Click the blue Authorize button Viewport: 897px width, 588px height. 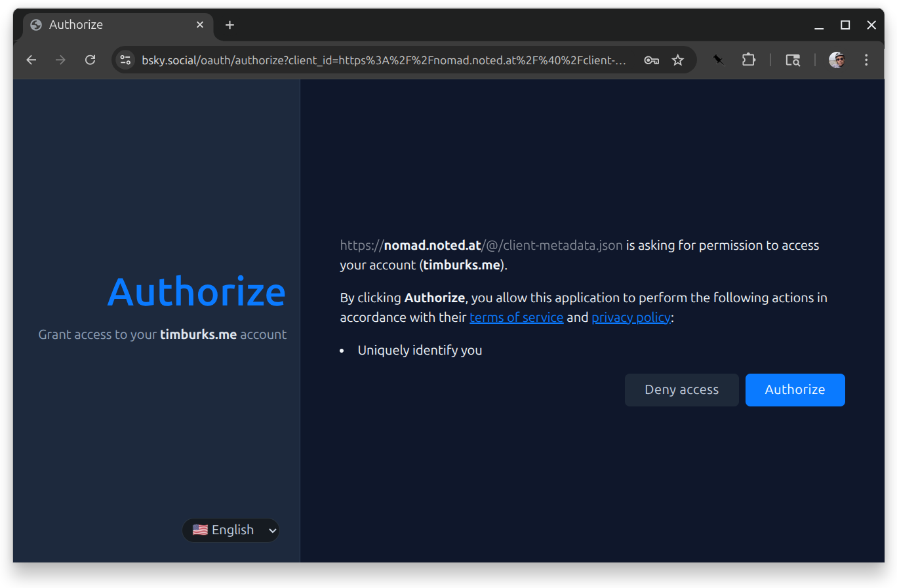pyautogui.click(x=795, y=390)
